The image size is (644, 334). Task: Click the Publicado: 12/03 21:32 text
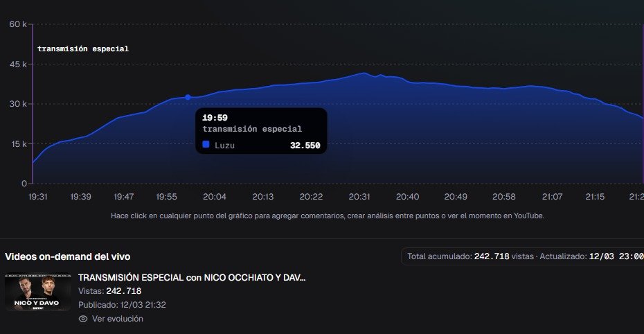tap(122, 305)
